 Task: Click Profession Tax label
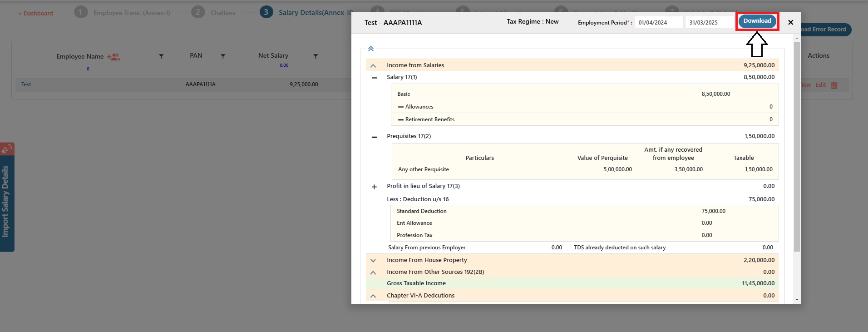coord(414,235)
